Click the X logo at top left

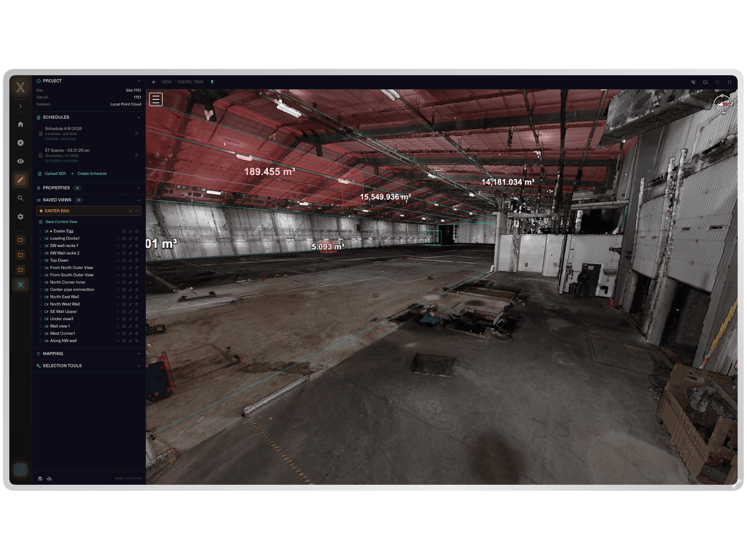point(21,87)
